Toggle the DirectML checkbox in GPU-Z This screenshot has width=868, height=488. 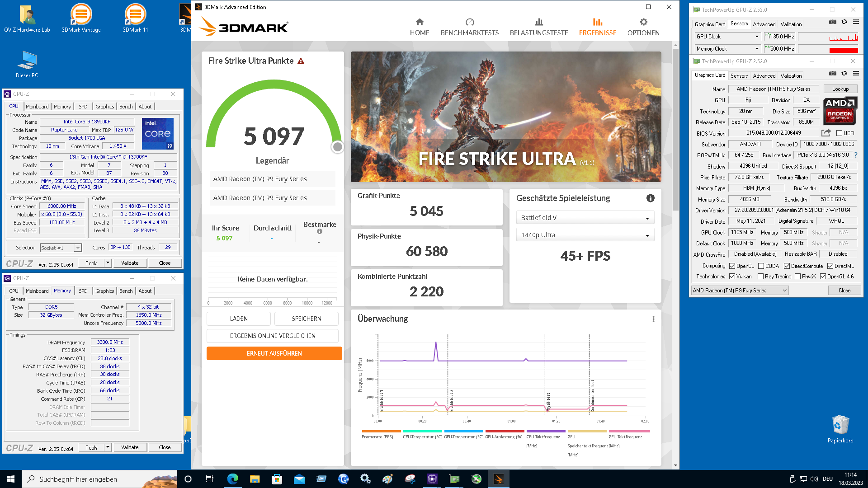830,266
